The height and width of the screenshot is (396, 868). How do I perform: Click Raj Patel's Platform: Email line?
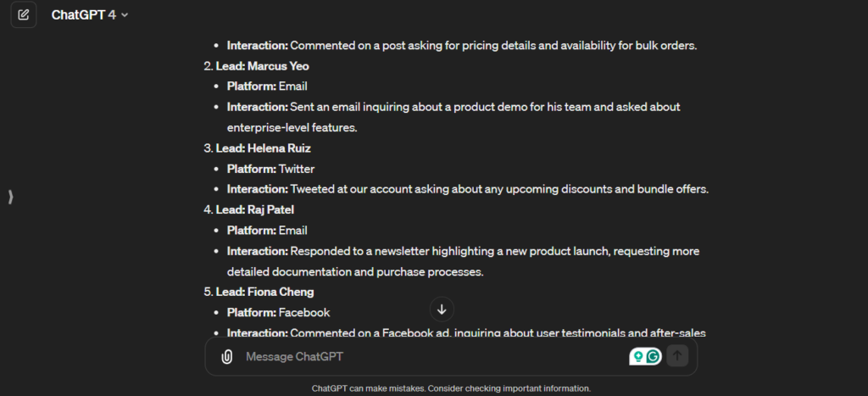267,230
